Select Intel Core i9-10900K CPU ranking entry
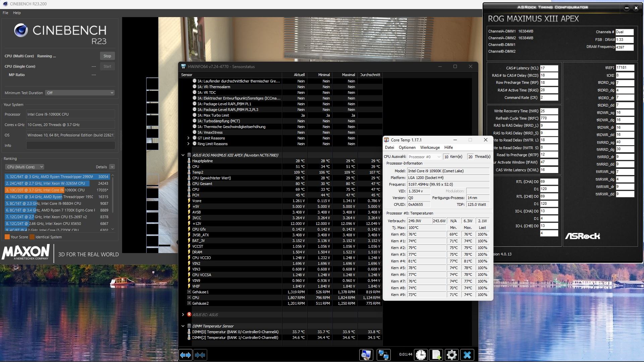Viewport: 644px width, 362px height. 57,190
